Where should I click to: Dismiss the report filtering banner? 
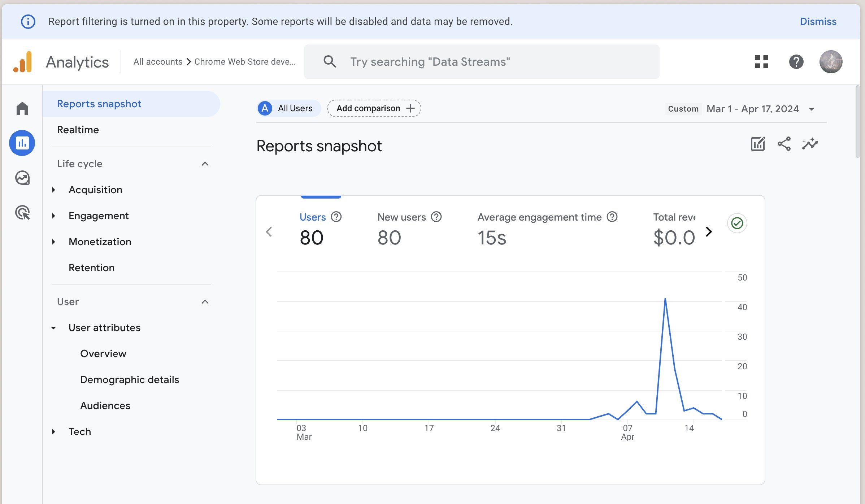[818, 22]
